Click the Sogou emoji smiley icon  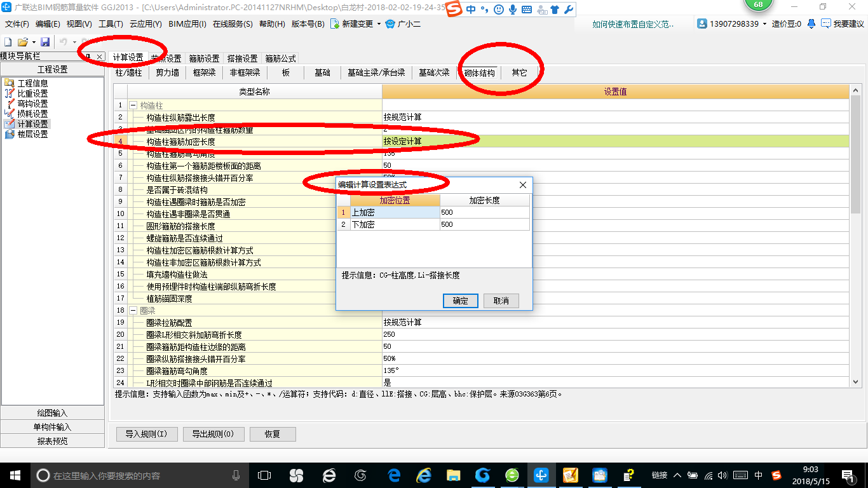coord(499,10)
